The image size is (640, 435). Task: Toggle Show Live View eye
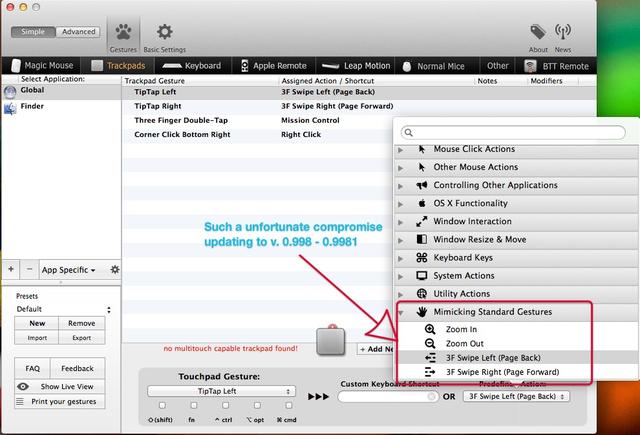point(23,386)
